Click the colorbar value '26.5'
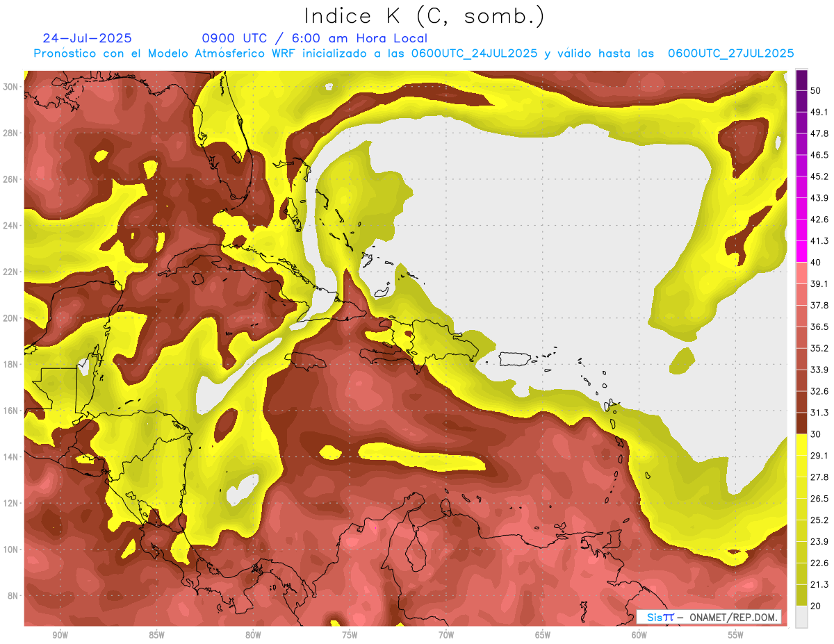Image resolution: width=834 pixels, height=644 pixels. [819, 499]
